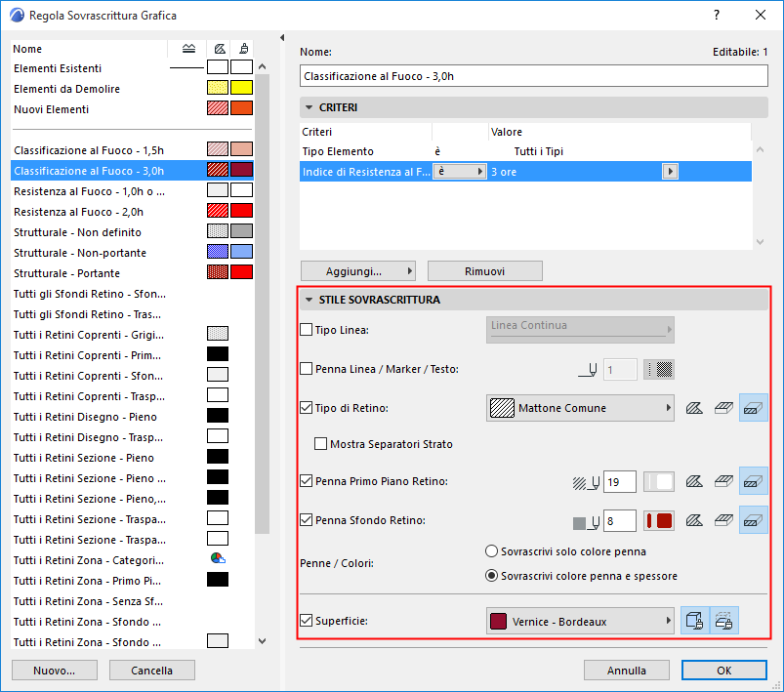Click cover fill icon in Penna Primo Piano row

723,481
